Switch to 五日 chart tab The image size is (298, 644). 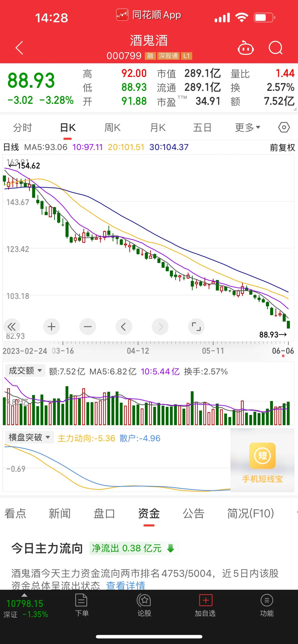click(x=202, y=127)
